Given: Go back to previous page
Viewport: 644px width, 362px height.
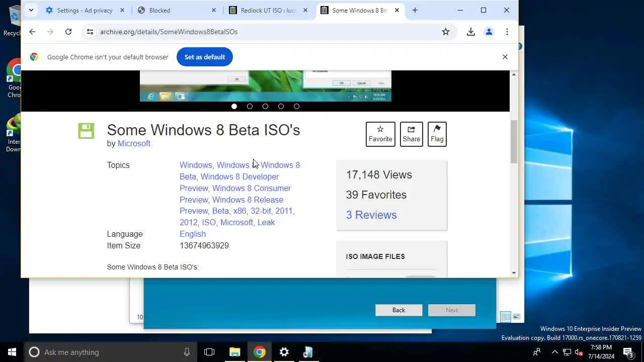Looking at the screenshot, I should 32,32.
